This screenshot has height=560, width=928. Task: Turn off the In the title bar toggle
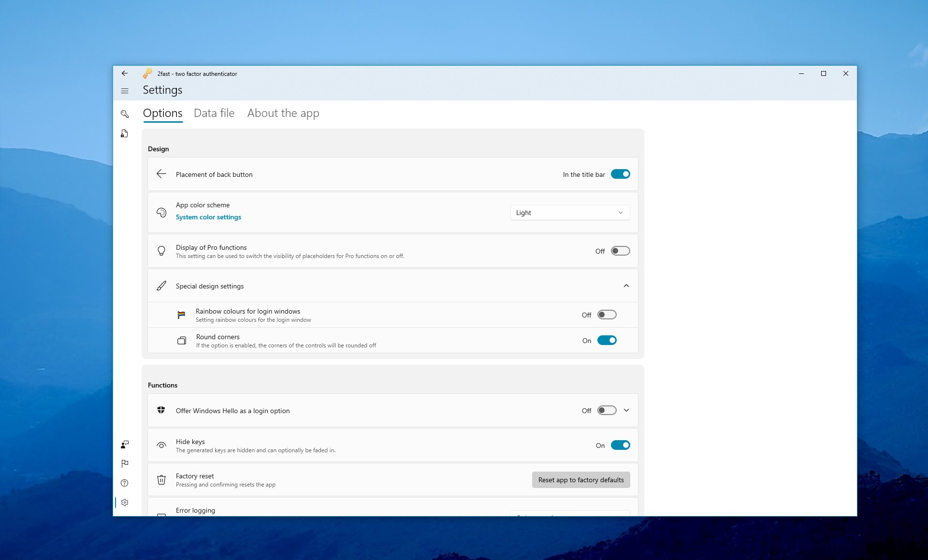[x=621, y=174]
